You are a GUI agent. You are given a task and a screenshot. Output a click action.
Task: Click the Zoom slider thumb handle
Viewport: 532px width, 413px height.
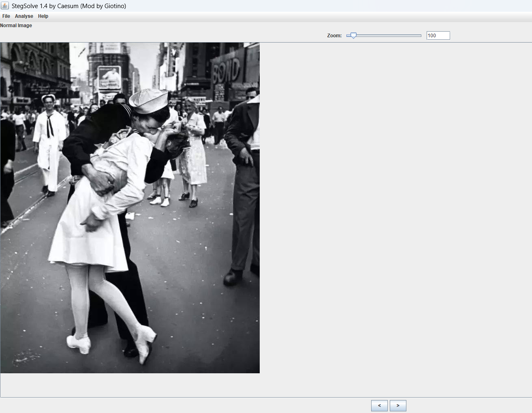coord(353,36)
